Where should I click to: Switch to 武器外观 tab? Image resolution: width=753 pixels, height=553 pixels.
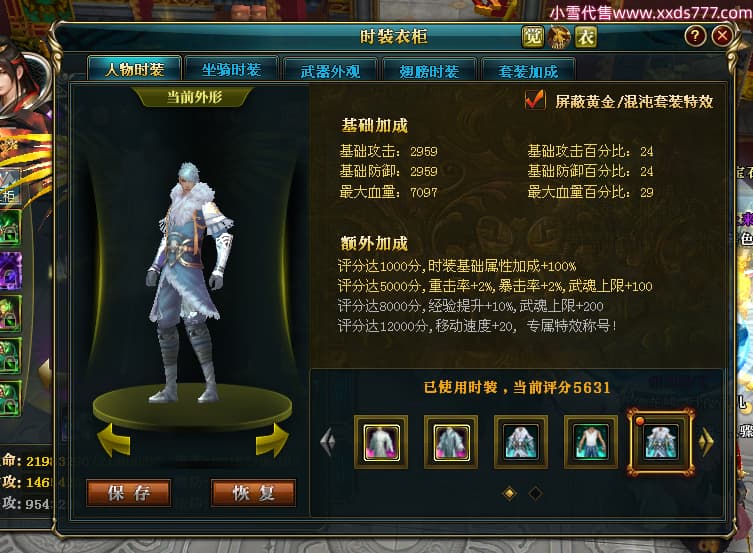330,71
